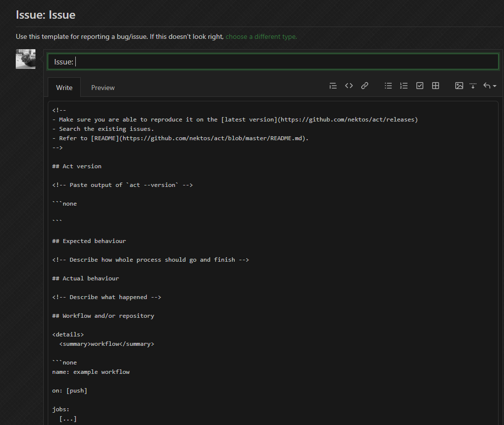This screenshot has width=504, height=425.
Task: Click the 'name: example workflow' line
Action: [x=91, y=372]
